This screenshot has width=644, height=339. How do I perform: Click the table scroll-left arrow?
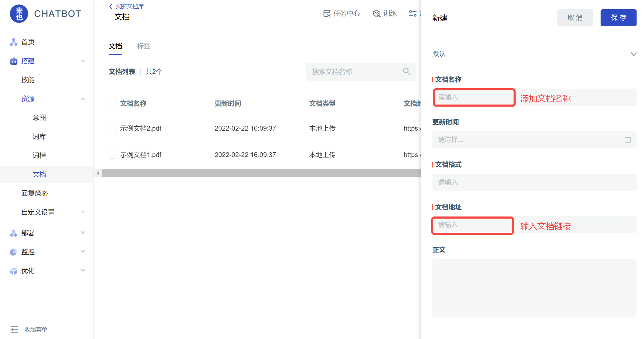coord(98,173)
